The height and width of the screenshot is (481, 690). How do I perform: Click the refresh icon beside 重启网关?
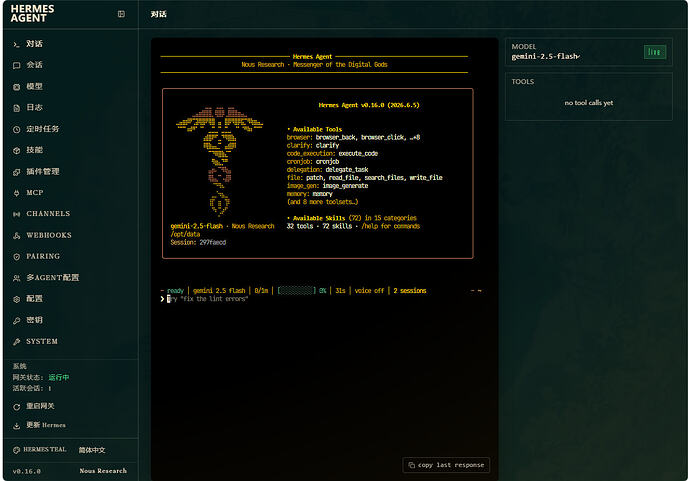pos(16,407)
